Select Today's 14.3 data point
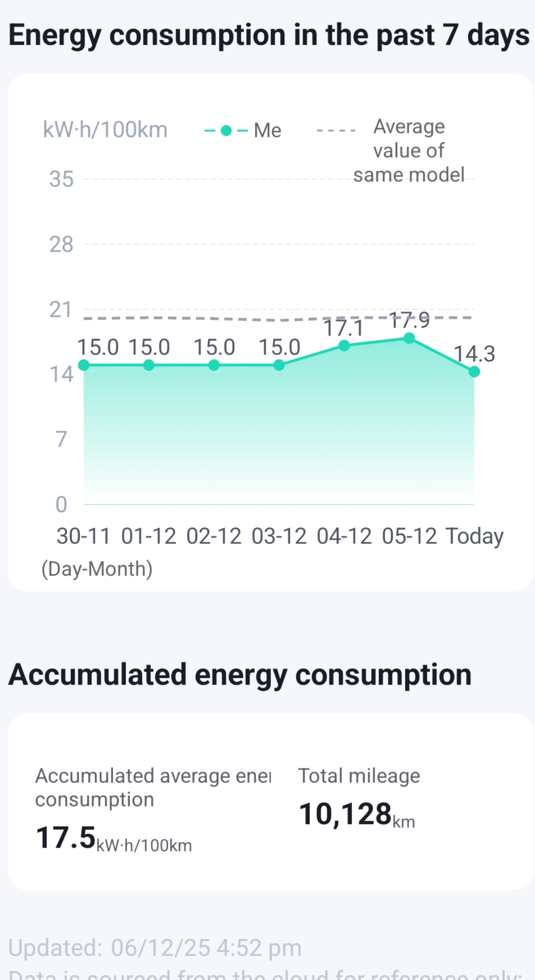 click(474, 372)
